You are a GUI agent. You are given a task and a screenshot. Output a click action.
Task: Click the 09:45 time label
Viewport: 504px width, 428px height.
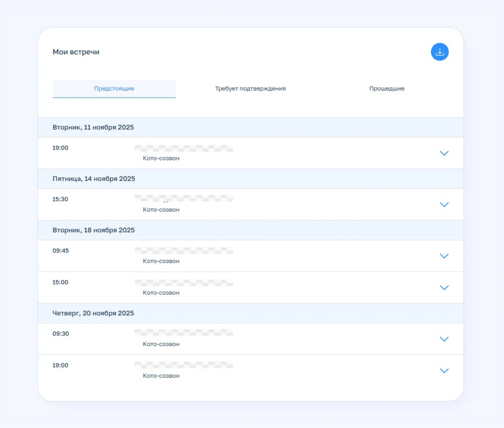point(60,251)
